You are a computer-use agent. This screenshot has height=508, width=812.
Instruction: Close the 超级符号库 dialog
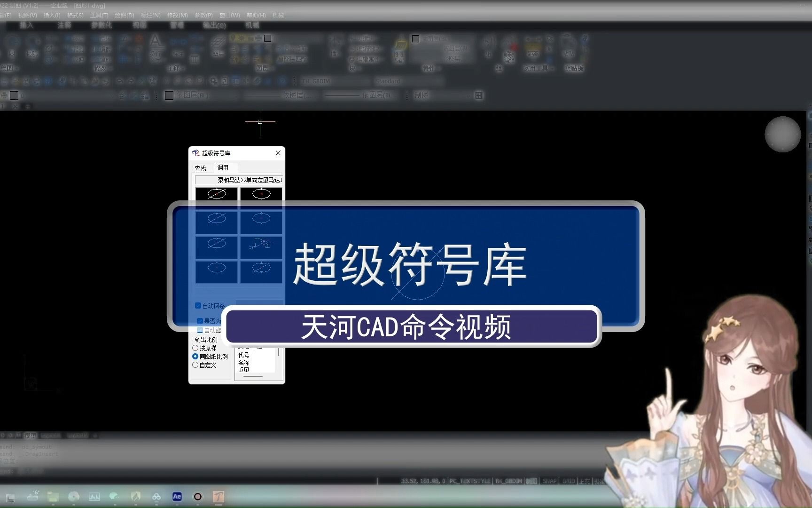pos(278,153)
